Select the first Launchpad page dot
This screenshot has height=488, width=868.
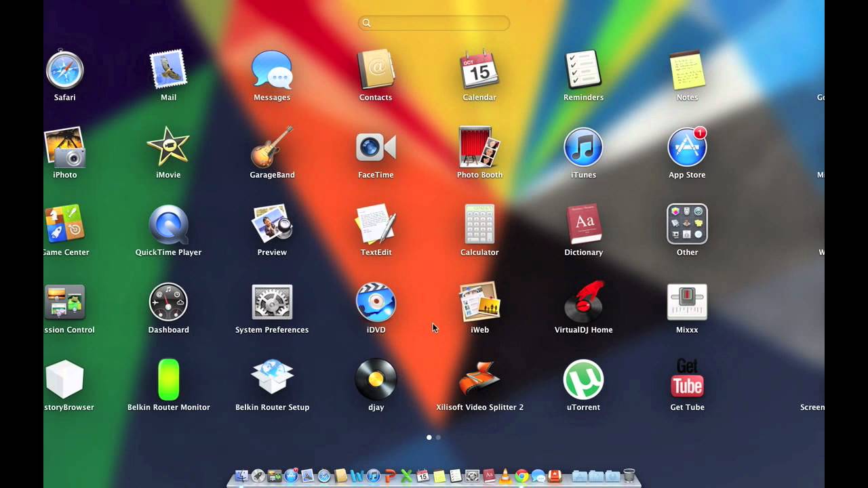(429, 437)
